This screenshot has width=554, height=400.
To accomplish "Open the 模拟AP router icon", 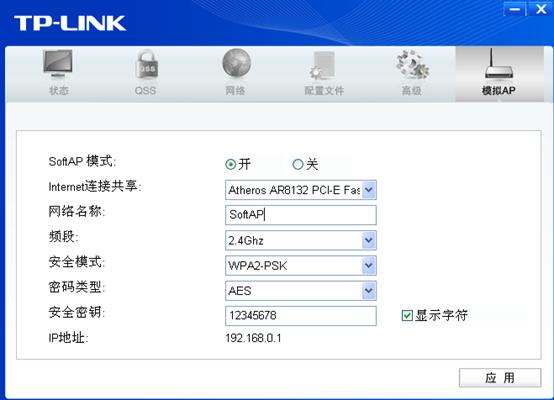I will click(x=499, y=64).
